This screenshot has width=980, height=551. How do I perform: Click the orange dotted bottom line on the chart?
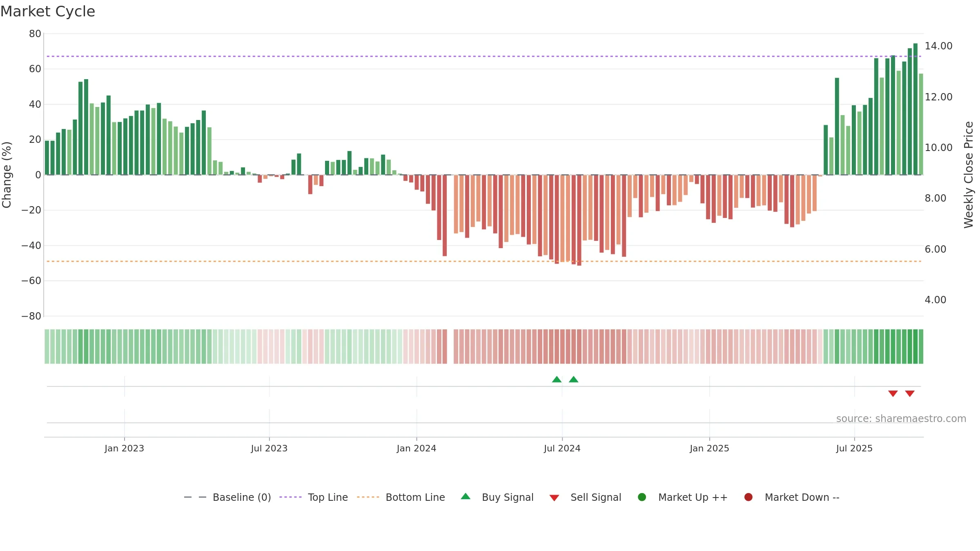[x=484, y=261]
